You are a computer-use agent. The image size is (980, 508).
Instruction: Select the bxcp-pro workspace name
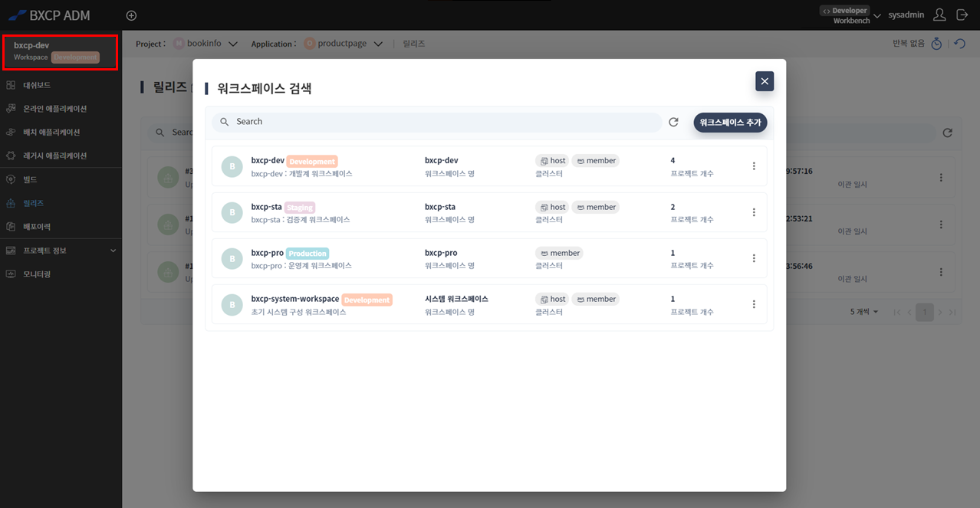coord(268,253)
